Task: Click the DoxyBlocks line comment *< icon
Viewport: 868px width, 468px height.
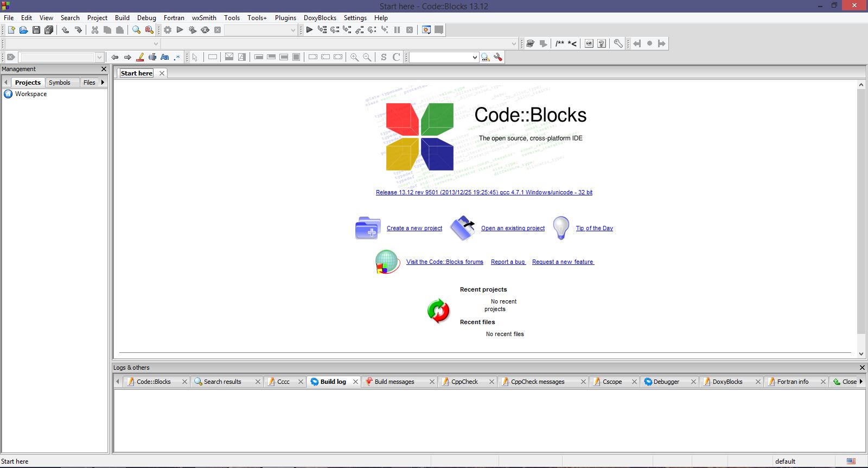Action: click(572, 43)
